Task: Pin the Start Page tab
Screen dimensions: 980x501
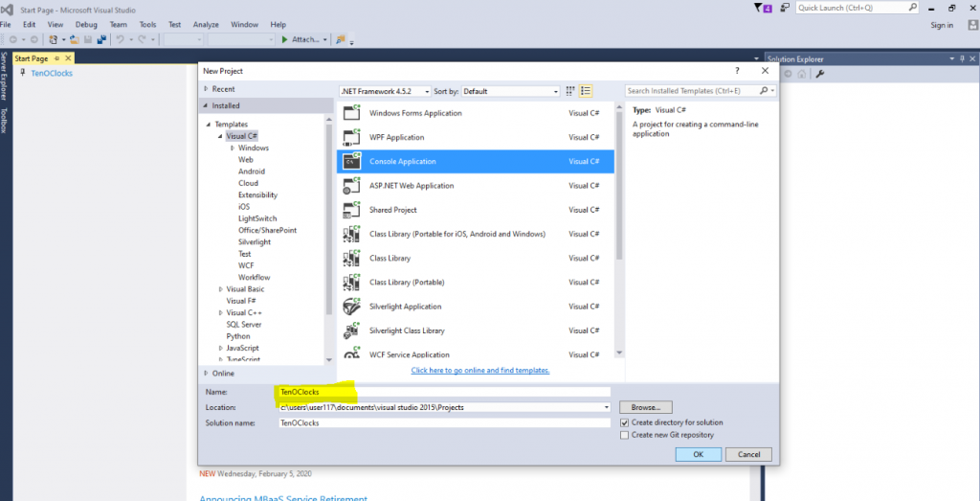Action: coord(56,58)
